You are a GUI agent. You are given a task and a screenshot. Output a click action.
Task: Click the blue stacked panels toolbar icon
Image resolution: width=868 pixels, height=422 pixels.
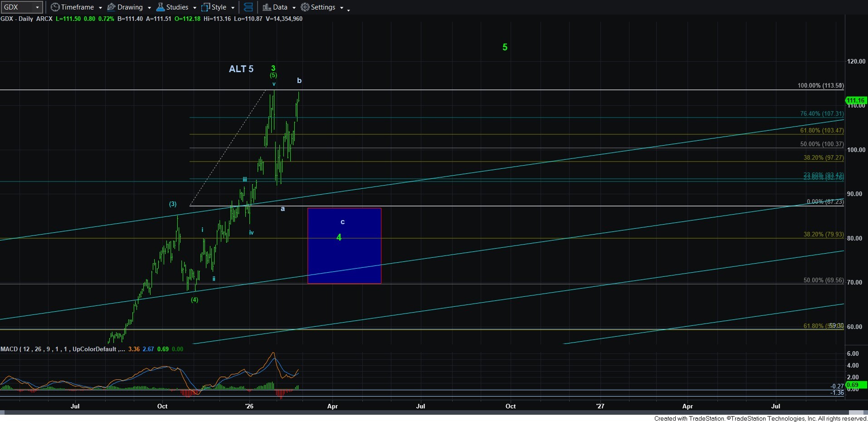[x=248, y=7]
